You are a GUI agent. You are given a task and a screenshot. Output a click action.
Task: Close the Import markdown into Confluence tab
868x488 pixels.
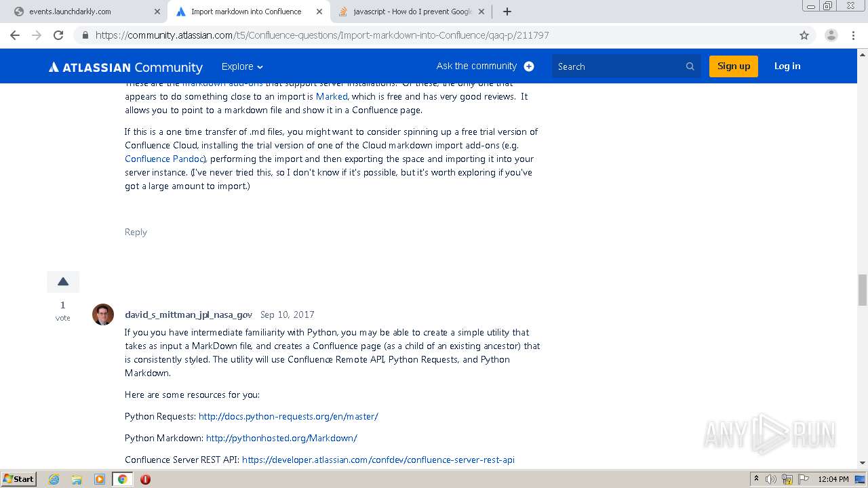(319, 12)
